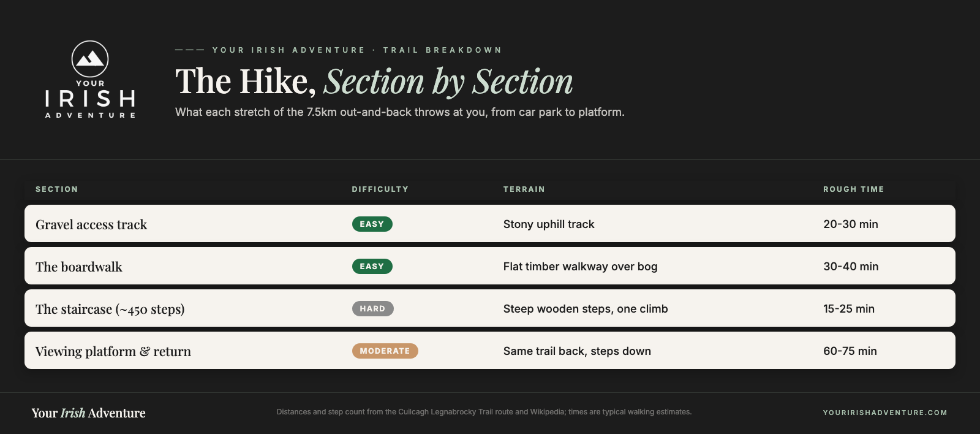
Task: Select the EASY badge for The boardwalk
Action: [x=372, y=267]
